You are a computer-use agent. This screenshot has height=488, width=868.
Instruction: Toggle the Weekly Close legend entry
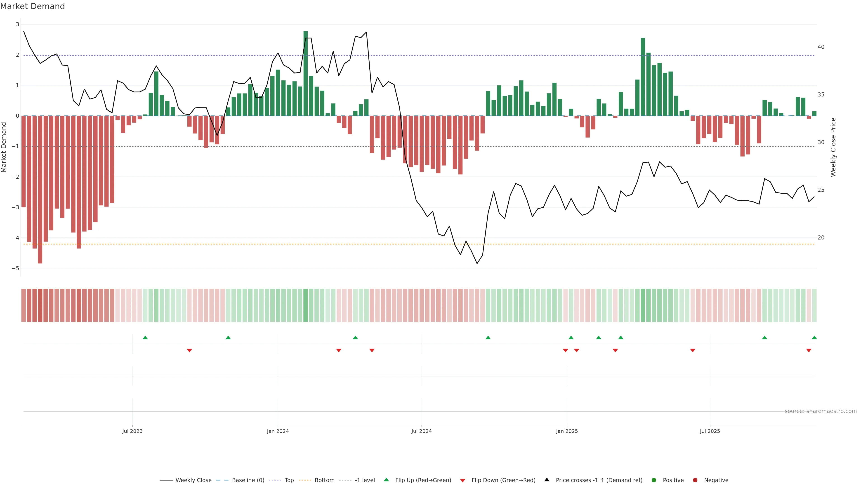click(193, 480)
